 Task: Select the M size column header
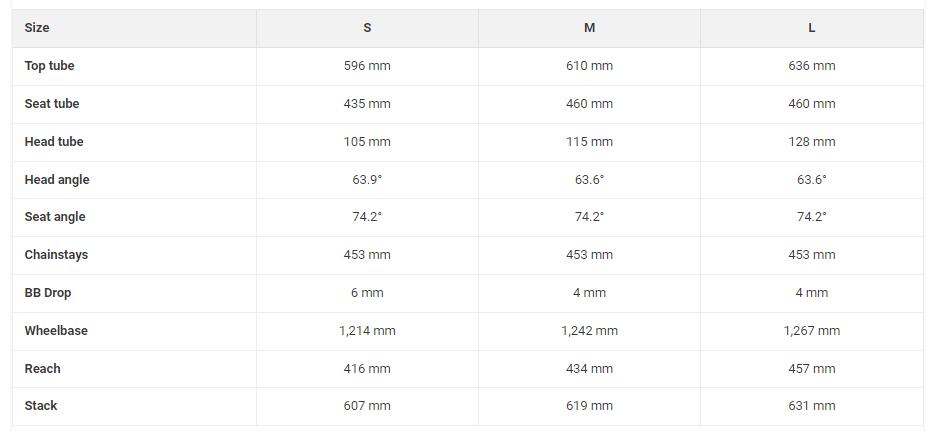589,28
